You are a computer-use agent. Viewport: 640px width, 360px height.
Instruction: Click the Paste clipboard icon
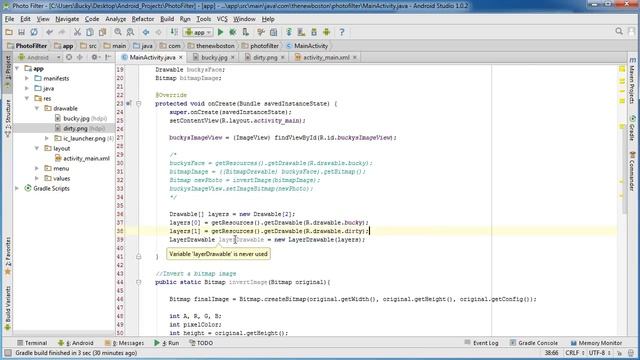click(102, 32)
